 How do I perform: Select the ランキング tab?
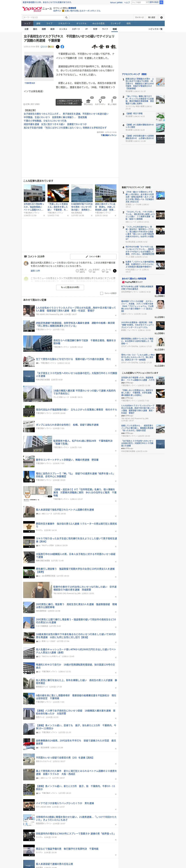pos(115,24)
